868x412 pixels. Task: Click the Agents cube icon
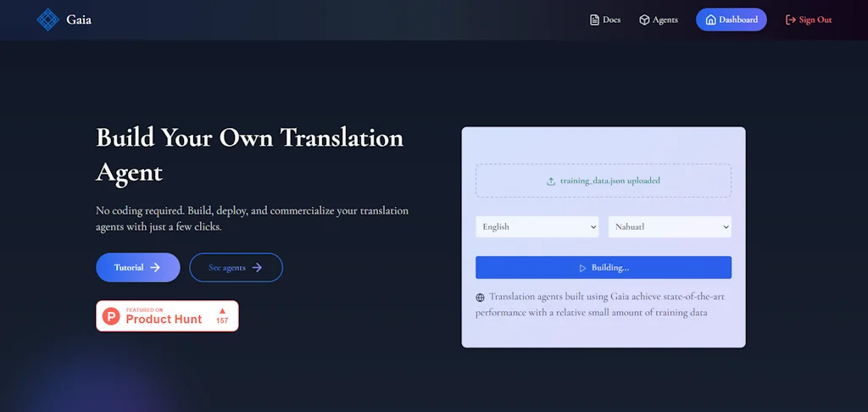coord(644,19)
